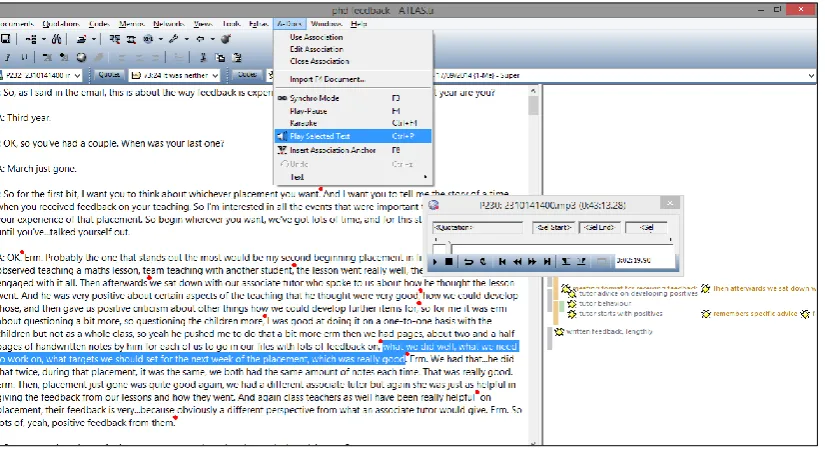Expand the dropdown at the right end of the selector bar
825x450 pixels.
(811, 75)
